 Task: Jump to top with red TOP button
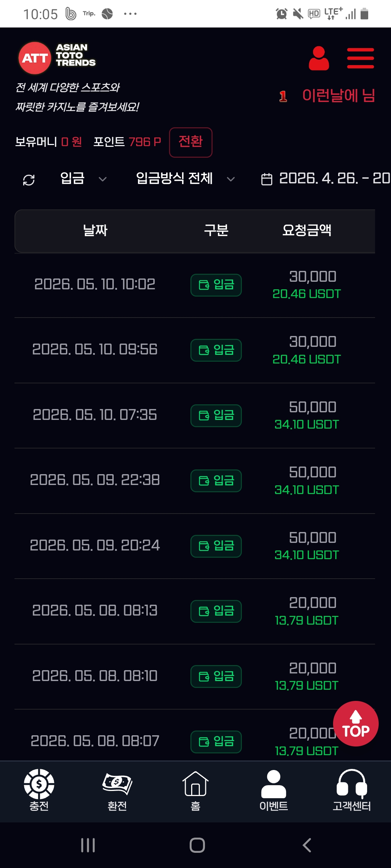click(356, 724)
